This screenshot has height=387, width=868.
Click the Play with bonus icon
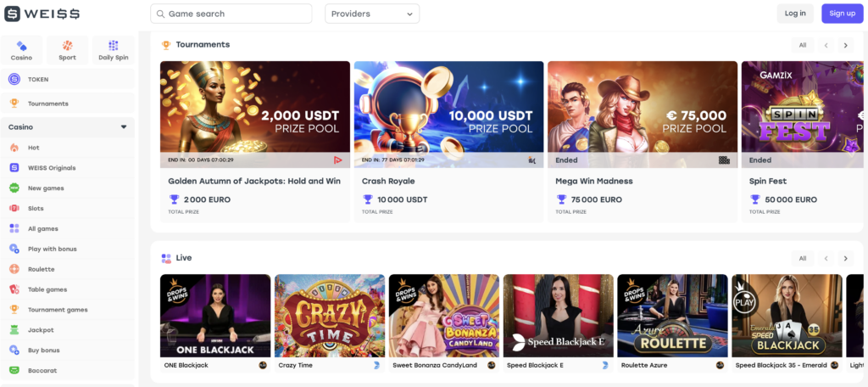tap(14, 249)
